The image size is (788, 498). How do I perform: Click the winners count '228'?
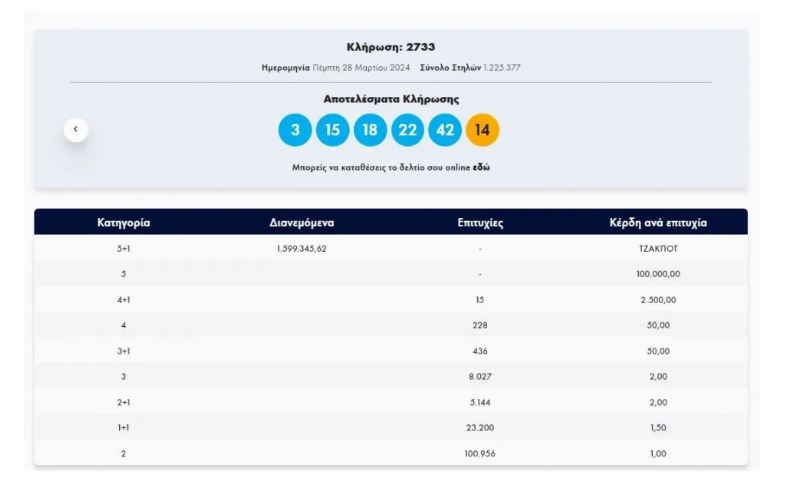(480, 325)
